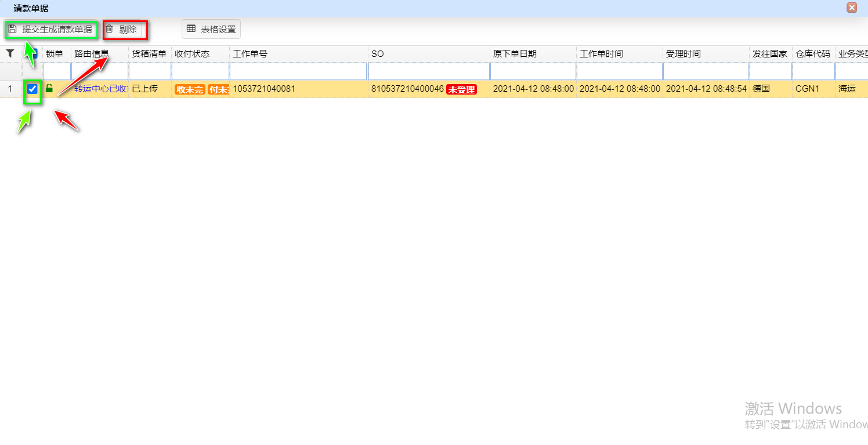Click the 工作单时间 value in row 1

tap(620, 89)
